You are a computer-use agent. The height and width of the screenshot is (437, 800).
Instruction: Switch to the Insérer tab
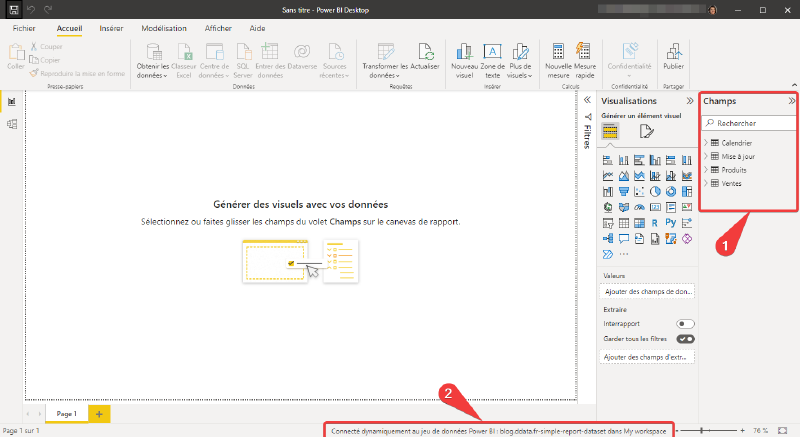point(111,29)
